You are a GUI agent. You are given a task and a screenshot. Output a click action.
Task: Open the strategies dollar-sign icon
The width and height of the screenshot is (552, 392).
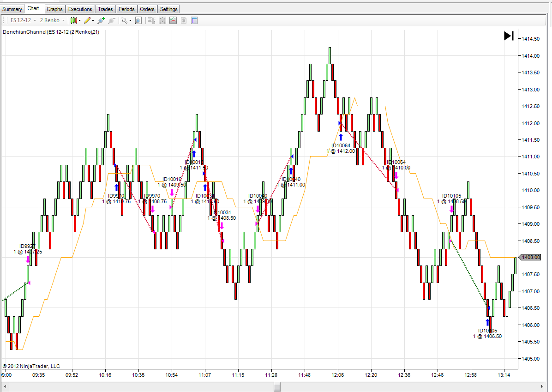[x=183, y=20]
